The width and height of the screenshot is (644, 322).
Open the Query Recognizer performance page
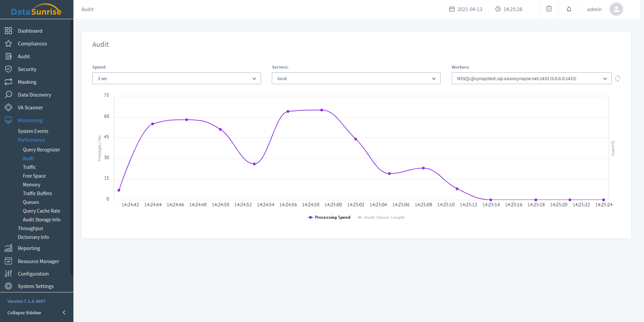[x=41, y=150]
